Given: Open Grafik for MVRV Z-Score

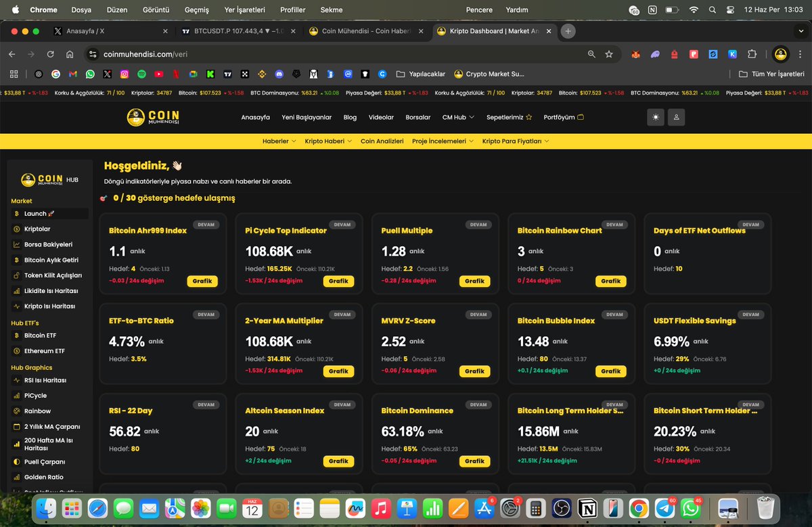Looking at the screenshot, I should click(x=474, y=371).
